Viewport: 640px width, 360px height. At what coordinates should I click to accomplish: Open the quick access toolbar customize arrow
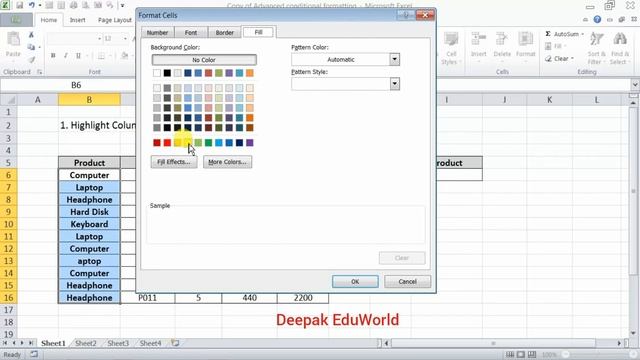tap(122, 5)
